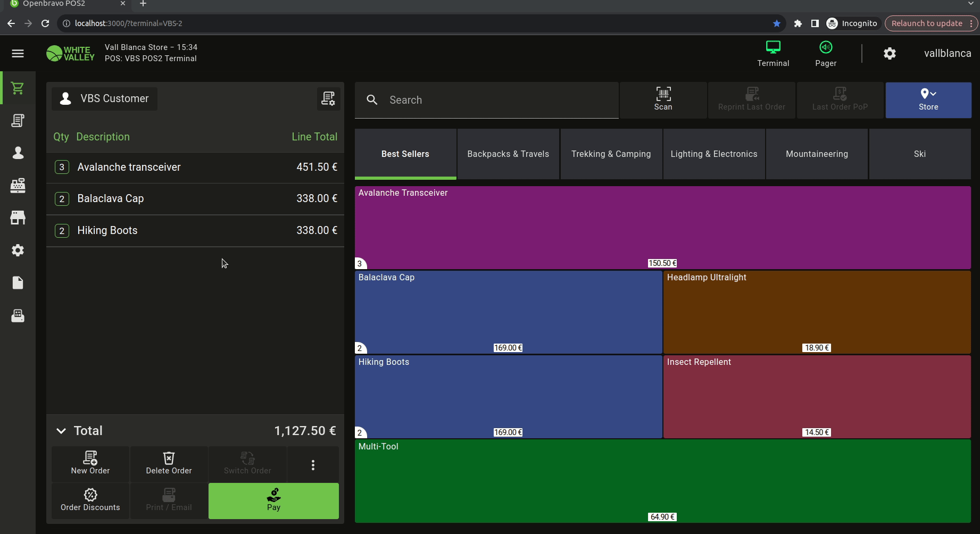
Task: Switch to Backpacks & Travels tab
Action: (508, 154)
